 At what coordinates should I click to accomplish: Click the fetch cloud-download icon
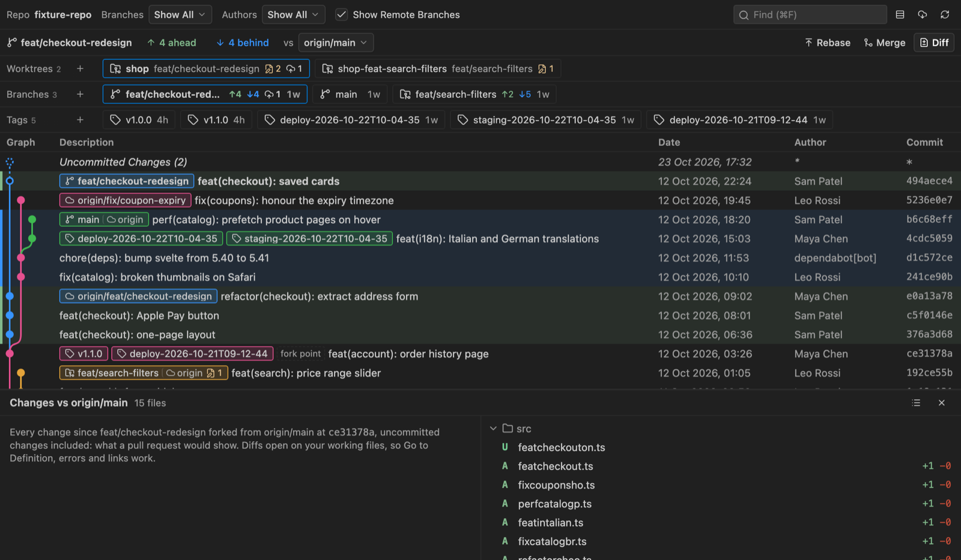tap(923, 14)
